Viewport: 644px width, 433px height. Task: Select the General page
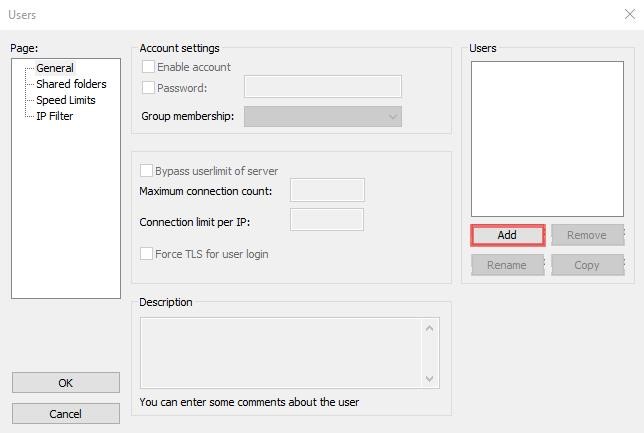click(x=55, y=68)
